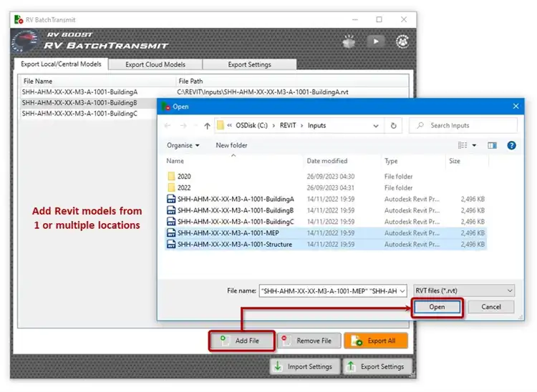Viewport: 537px width, 392px height.
Task: Sort by Type column header
Action: tap(412, 161)
